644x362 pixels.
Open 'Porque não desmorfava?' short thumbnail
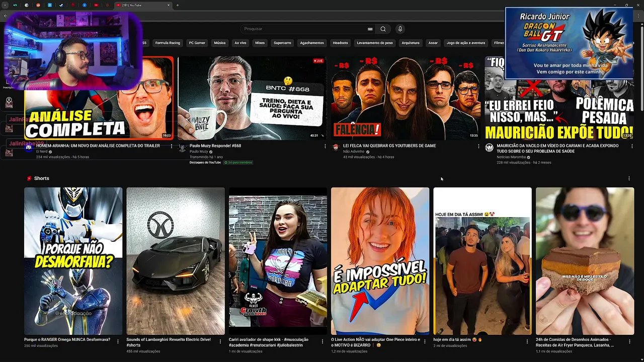(73, 261)
